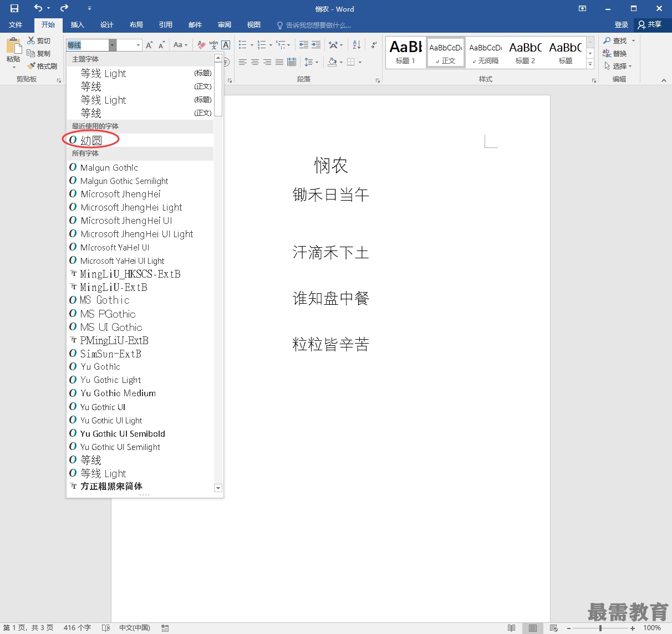Viewport: 672px width, 634px height.
Task: Open the Paragraph dialog launcher
Action: [378, 80]
